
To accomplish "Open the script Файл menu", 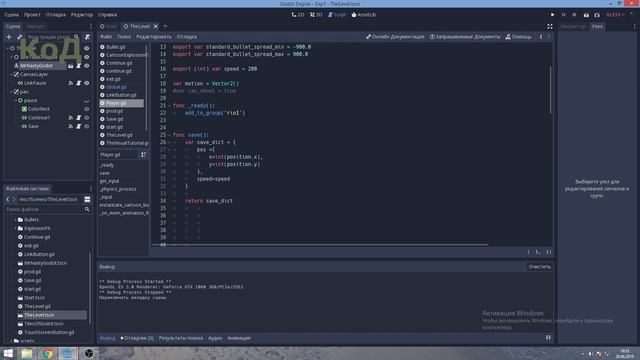I will point(106,37).
